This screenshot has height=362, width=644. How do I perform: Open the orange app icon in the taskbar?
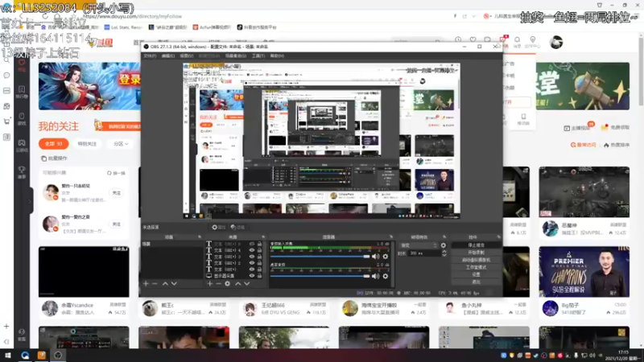(42, 355)
